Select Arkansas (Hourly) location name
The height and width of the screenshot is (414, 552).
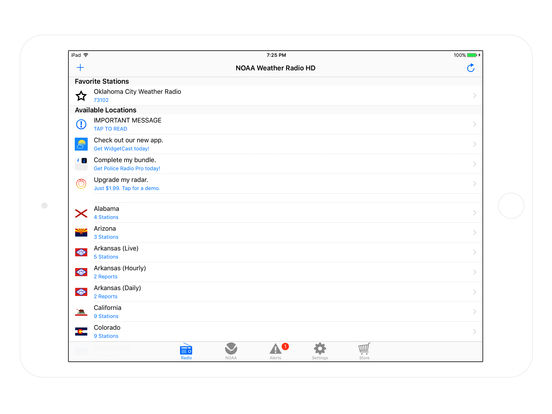[x=120, y=268]
